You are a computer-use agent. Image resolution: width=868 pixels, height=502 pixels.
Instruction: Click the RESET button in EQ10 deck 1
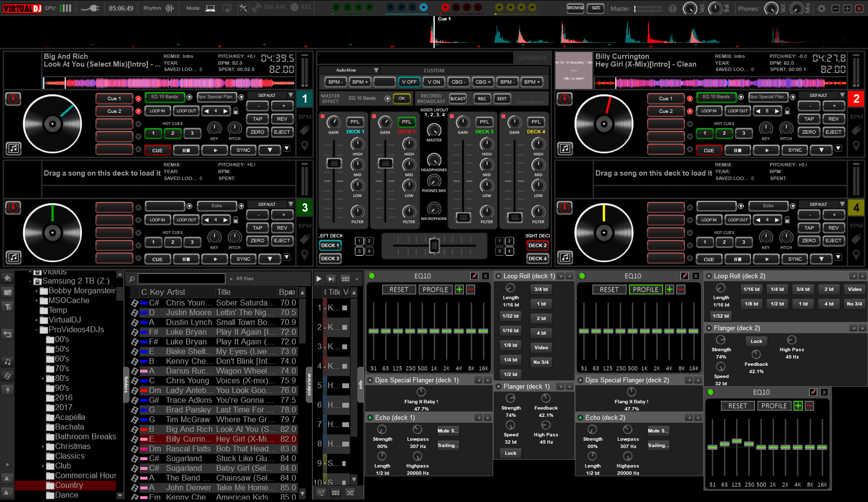399,289
